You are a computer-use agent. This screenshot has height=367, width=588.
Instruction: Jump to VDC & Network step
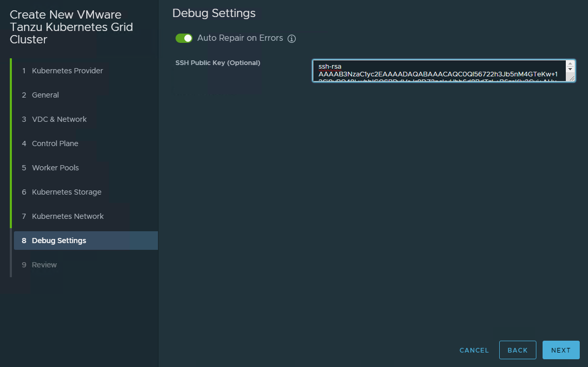click(59, 119)
